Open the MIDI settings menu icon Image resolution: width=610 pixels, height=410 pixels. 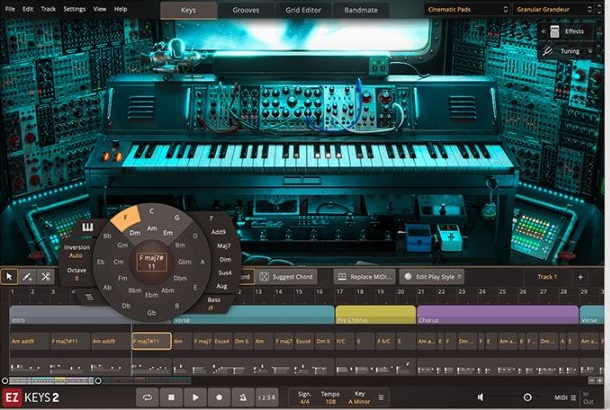point(573,397)
